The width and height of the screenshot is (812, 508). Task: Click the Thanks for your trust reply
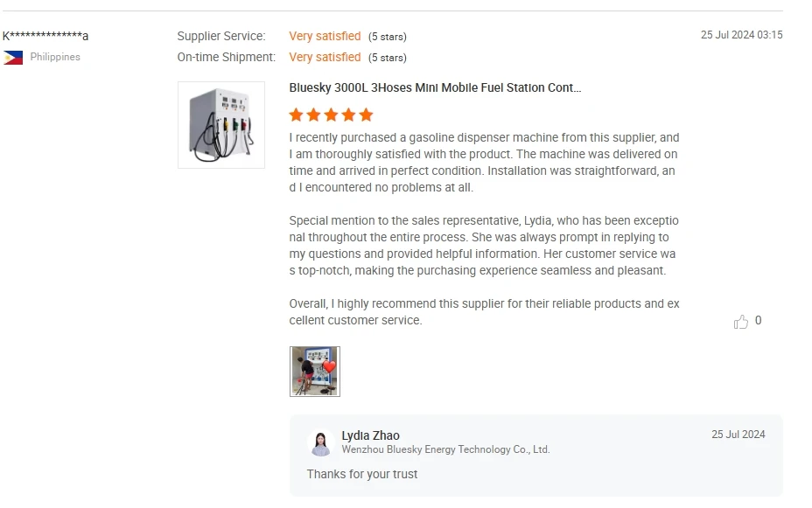coord(362,474)
